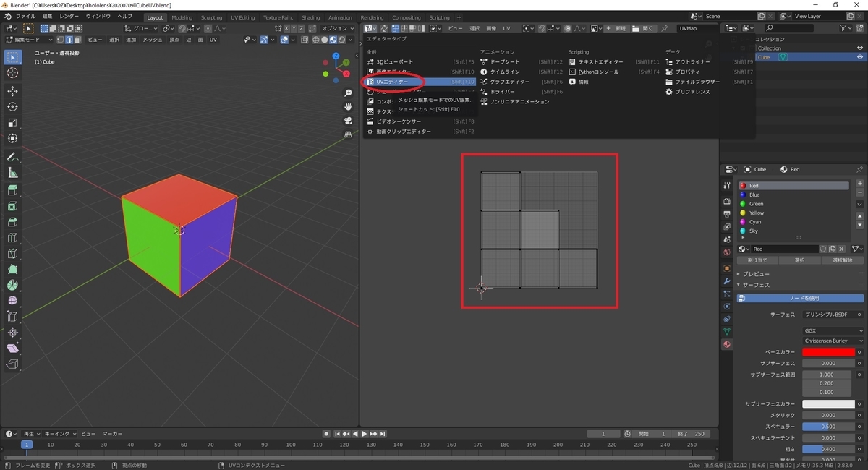The width and height of the screenshot is (868, 470).
Task: Enable wireframe viewport shading
Action: pos(317,40)
